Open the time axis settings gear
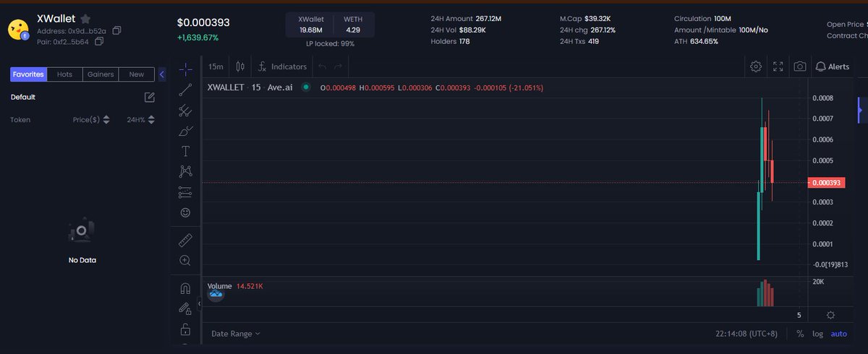 point(830,315)
